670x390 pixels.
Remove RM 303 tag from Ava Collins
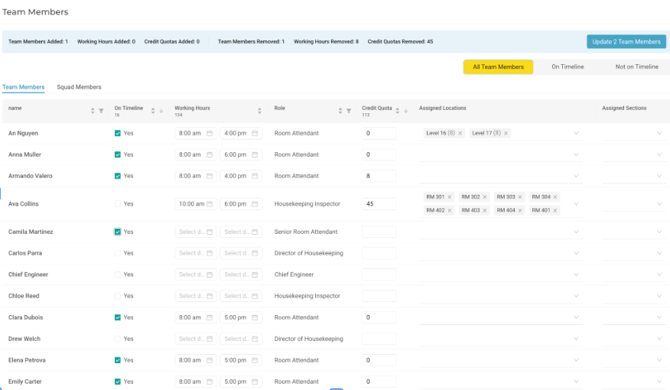click(x=520, y=197)
